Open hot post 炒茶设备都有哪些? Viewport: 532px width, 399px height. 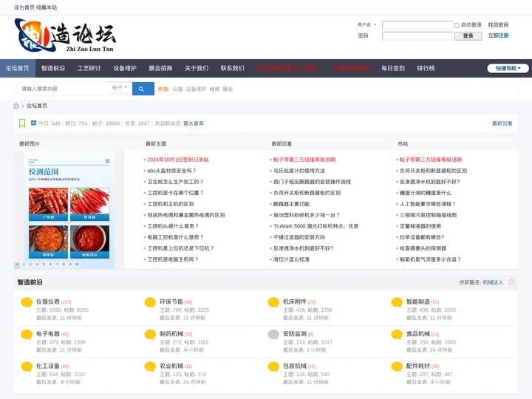coord(422,237)
